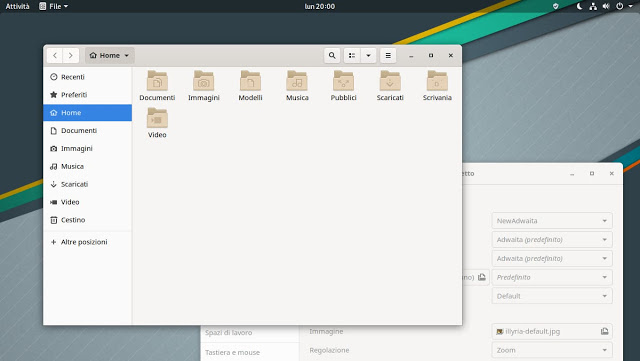
Task: Open the File app menu in top bar
Action: tap(53, 6)
